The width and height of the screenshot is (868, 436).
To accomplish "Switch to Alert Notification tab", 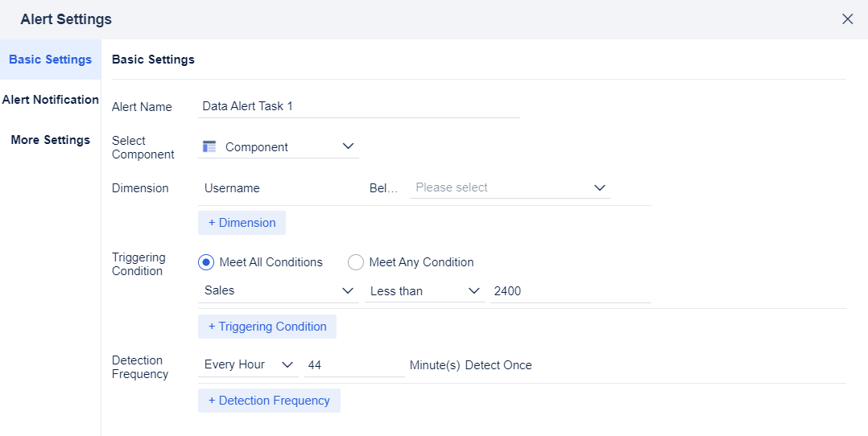I will [x=51, y=100].
